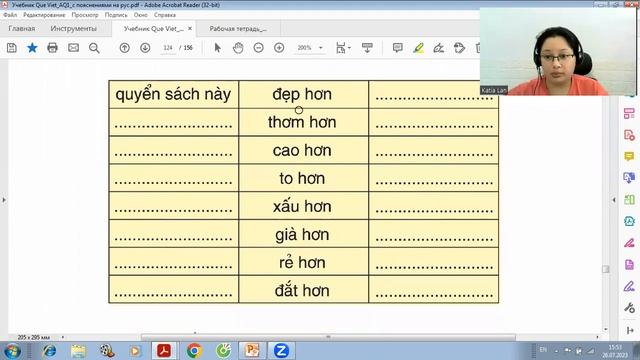Click the vertical scrollbar down arrow
The image size is (640, 360).
tap(606, 329)
